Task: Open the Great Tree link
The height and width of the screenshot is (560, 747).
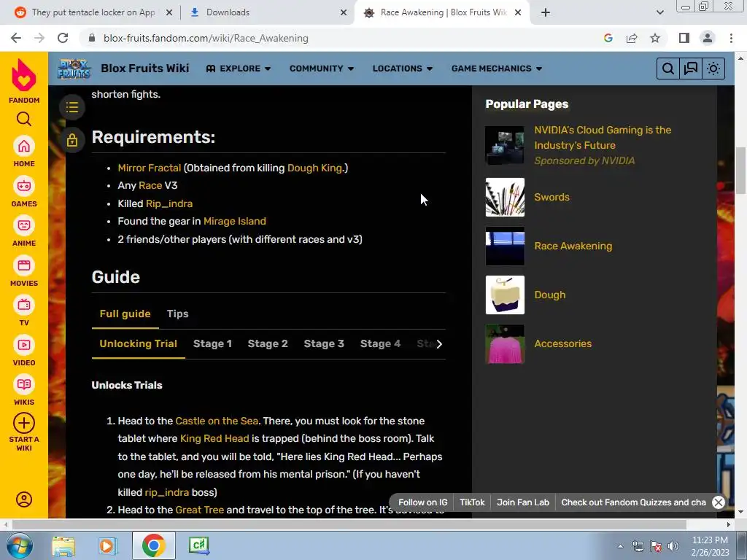Action: tap(200, 510)
